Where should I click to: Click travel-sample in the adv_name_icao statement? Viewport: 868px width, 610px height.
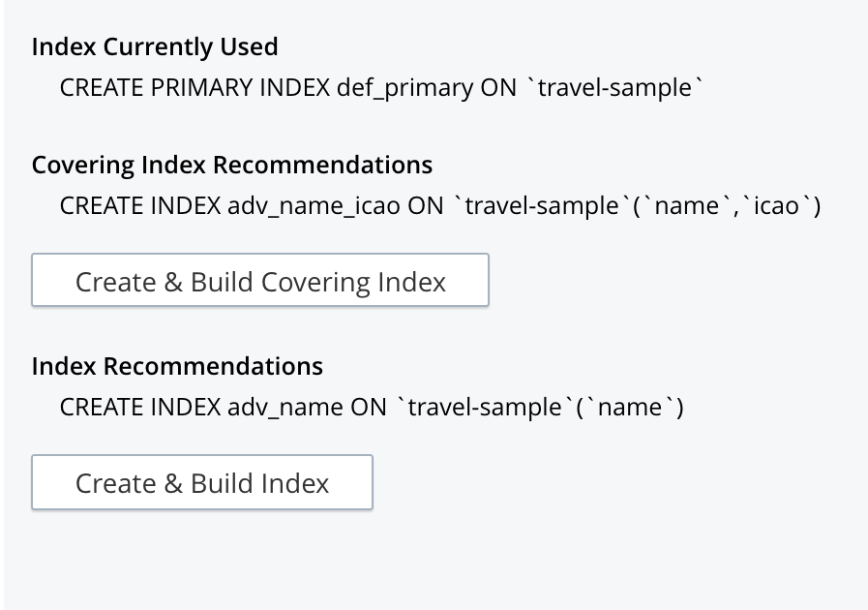(541, 205)
